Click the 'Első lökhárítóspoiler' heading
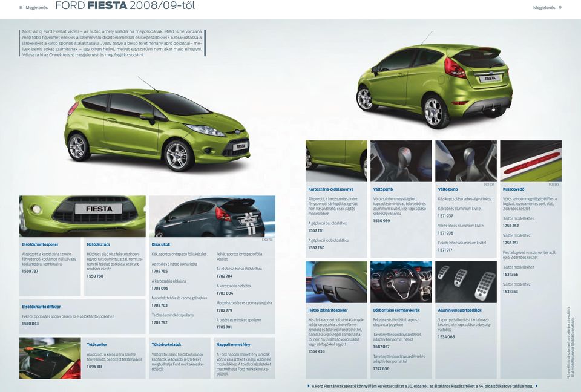The image size is (581, 392). (x=40, y=244)
